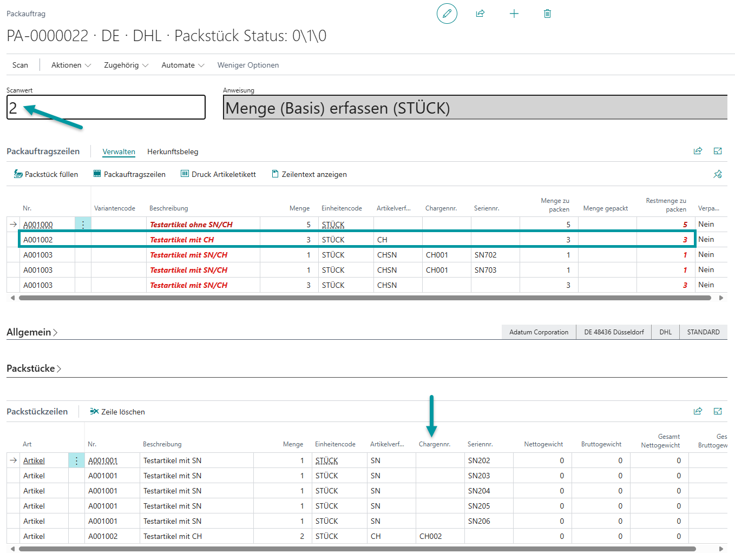Click the plus icon to create new
Screen dimensions: 735x560
514,14
